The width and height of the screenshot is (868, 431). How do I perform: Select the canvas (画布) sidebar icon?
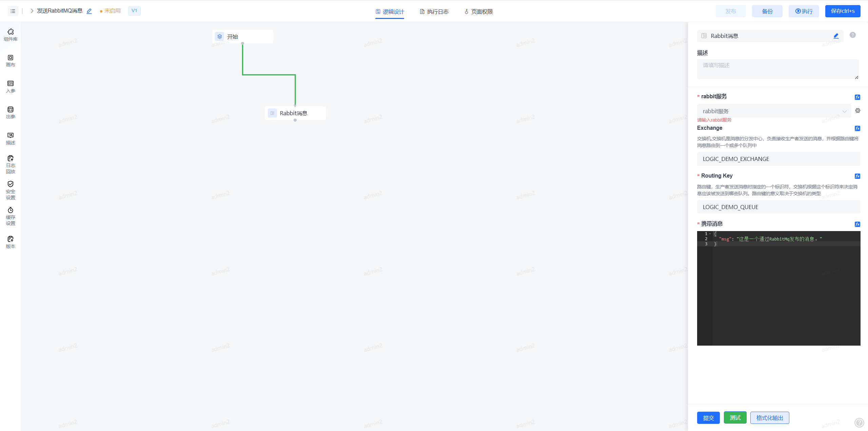[11, 61]
